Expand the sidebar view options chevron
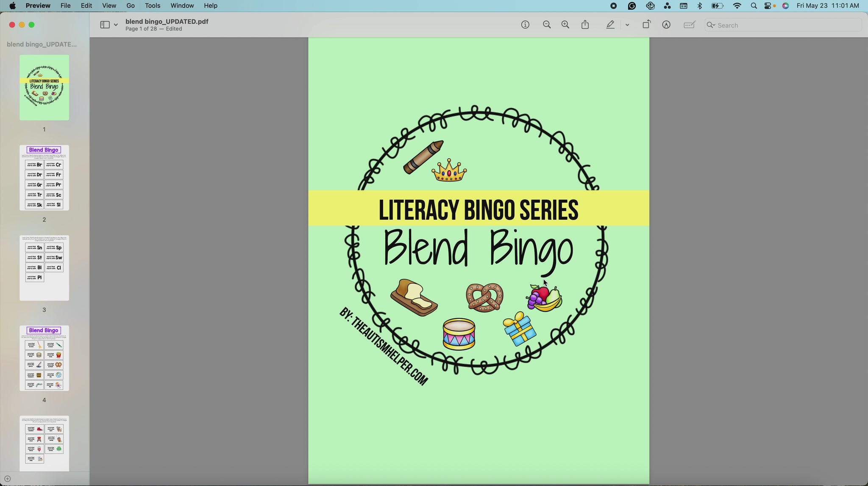 coord(116,25)
